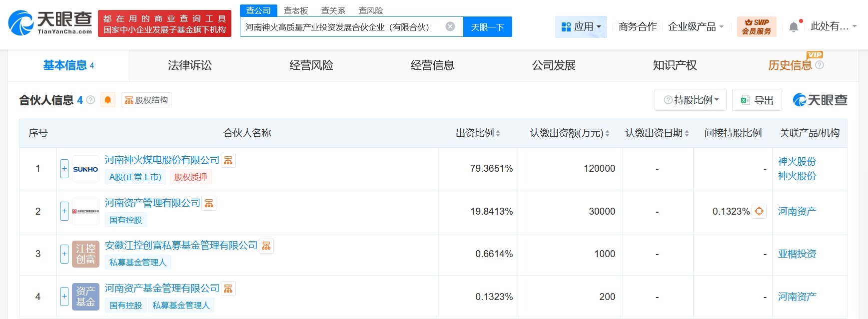Click the 79.3651% value in row 1
This screenshot has height=319, width=868.
[491, 169]
